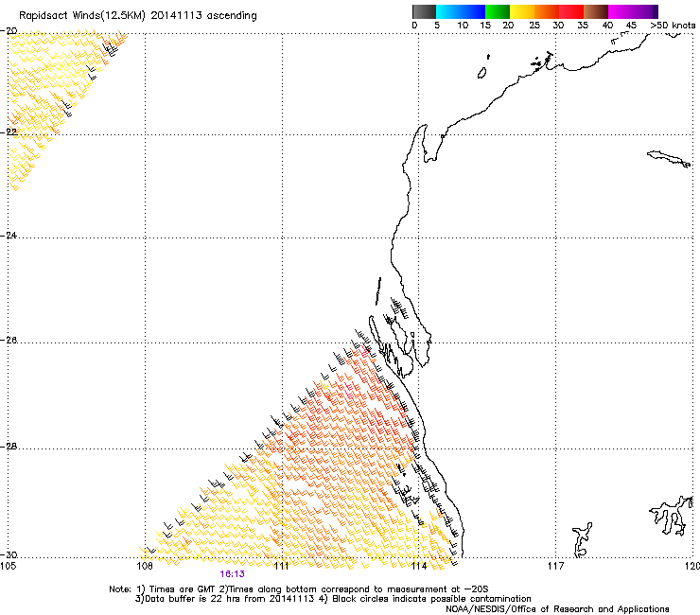The height and width of the screenshot is (615, 700).
Task: Click the legend tick label 10
Action: 463,26
